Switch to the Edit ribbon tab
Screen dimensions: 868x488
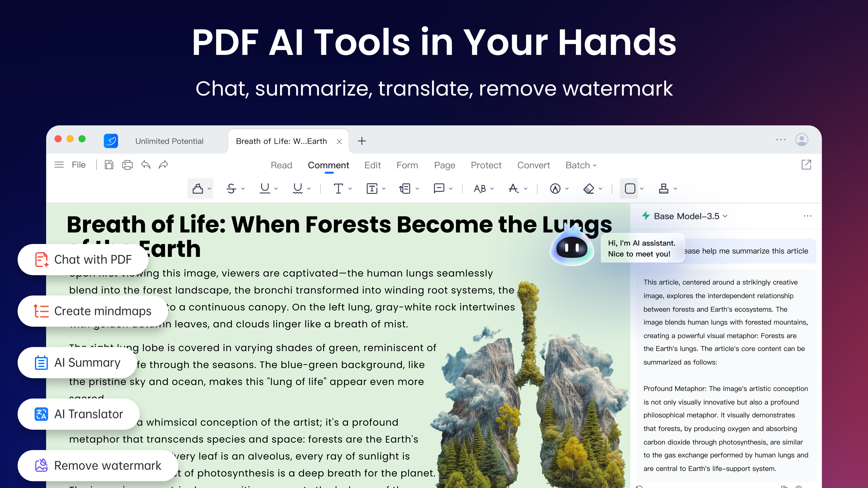[x=372, y=165]
